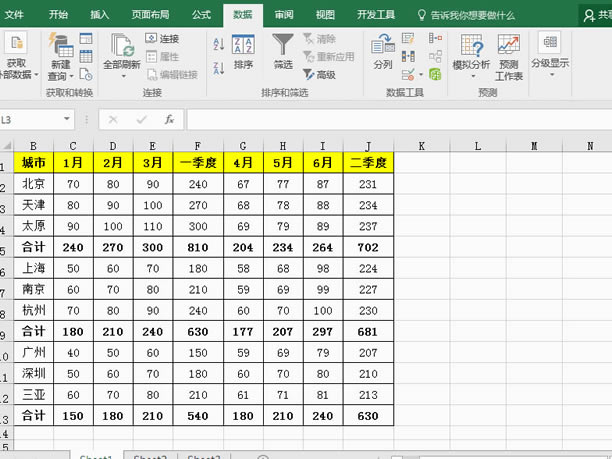The height and width of the screenshot is (459, 612).
Task: Click the Name Box showing L3
Action: [x=35, y=119]
